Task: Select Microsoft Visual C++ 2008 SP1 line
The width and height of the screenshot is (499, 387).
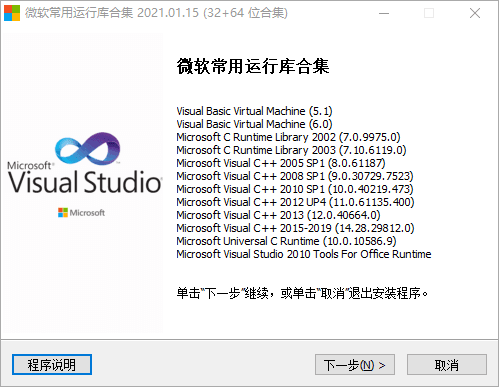Action: 295,176
